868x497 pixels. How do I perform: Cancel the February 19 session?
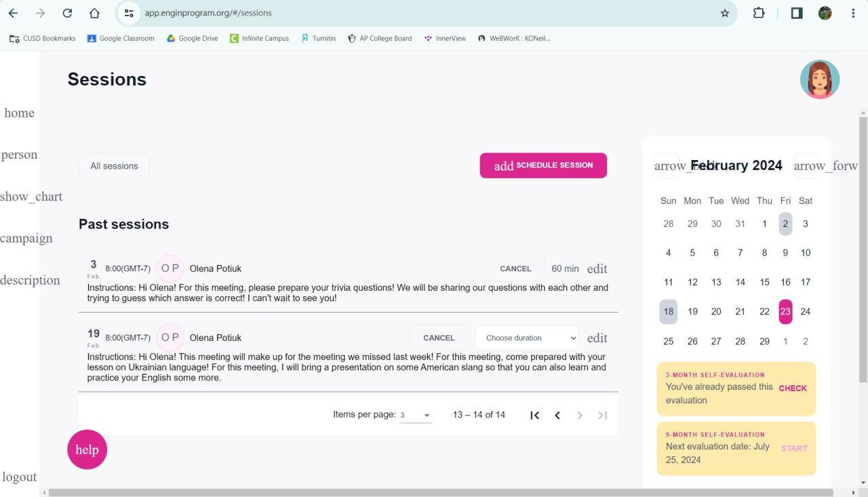439,338
